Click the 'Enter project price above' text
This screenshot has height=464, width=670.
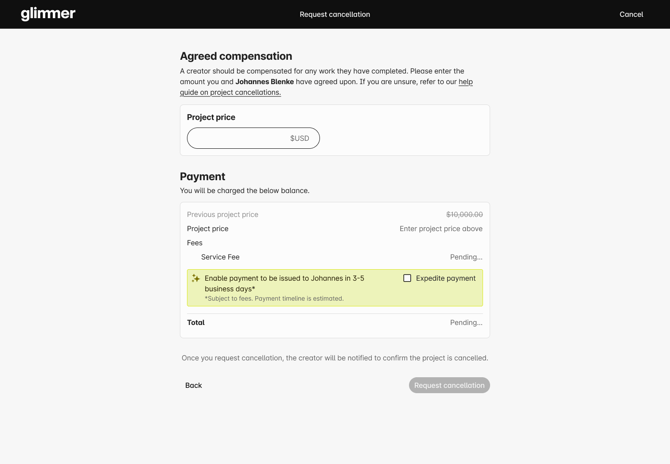tap(441, 228)
